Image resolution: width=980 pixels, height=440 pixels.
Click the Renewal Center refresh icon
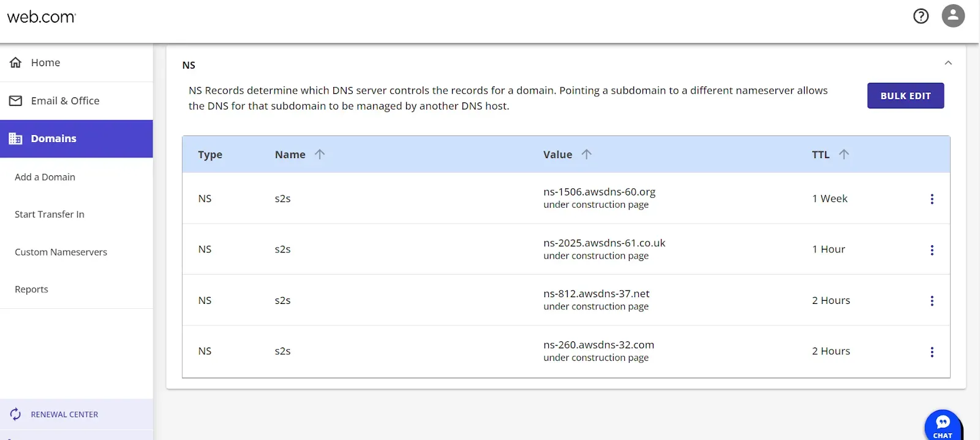click(16, 414)
